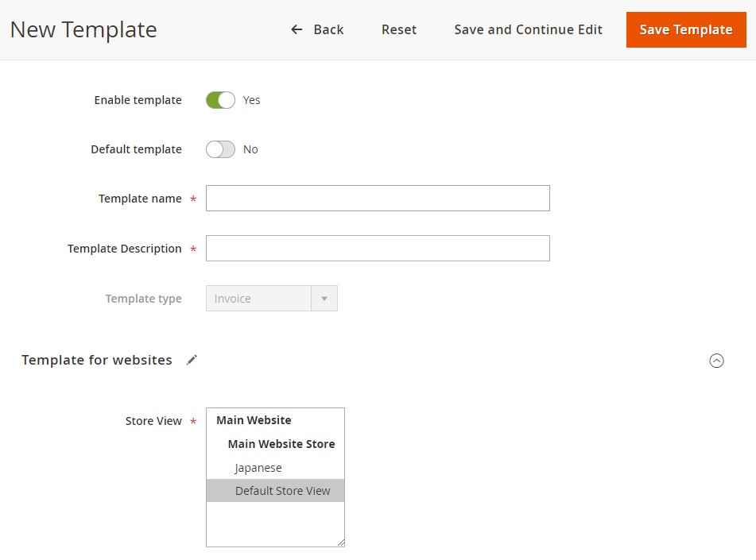Click Main Website Store group label
The height and width of the screenshot is (560, 756).
(x=281, y=444)
